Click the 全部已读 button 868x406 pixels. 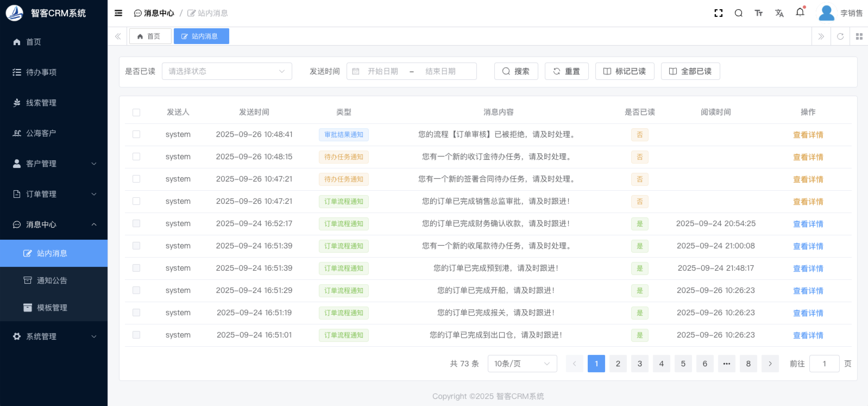690,71
